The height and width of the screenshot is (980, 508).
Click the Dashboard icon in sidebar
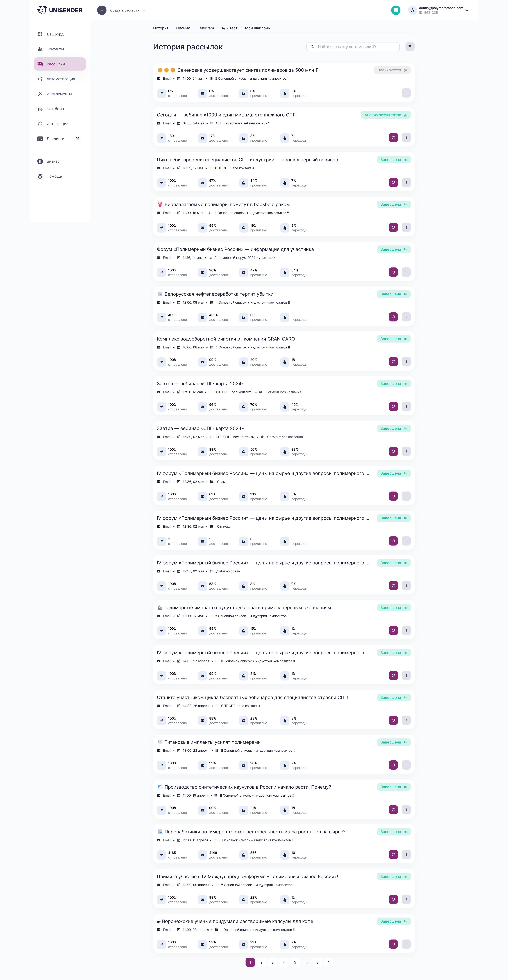tap(40, 34)
